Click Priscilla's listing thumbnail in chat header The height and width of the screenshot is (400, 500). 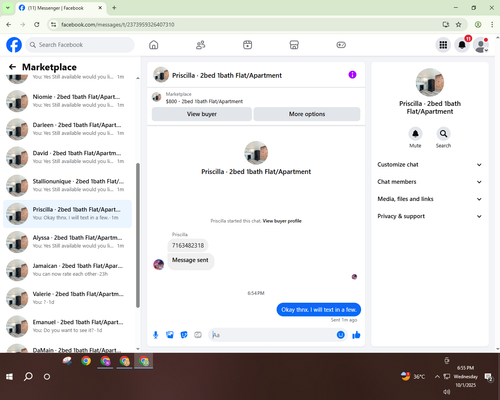[161, 75]
